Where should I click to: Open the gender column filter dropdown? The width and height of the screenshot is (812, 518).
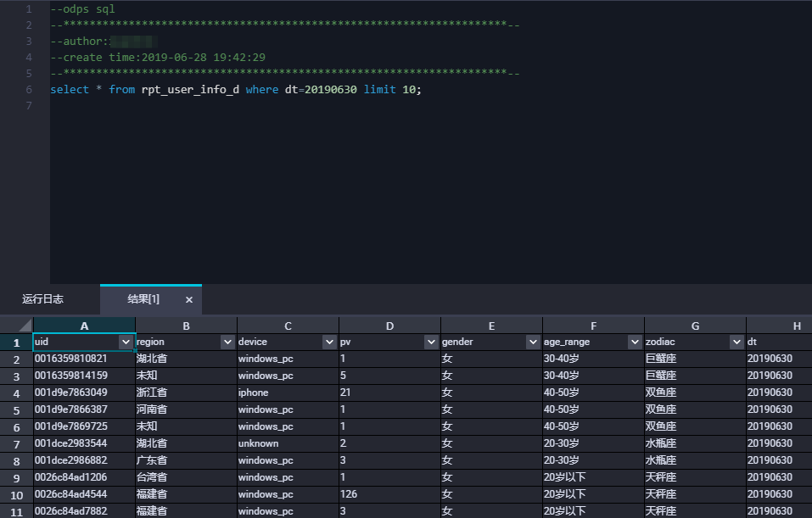533,342
